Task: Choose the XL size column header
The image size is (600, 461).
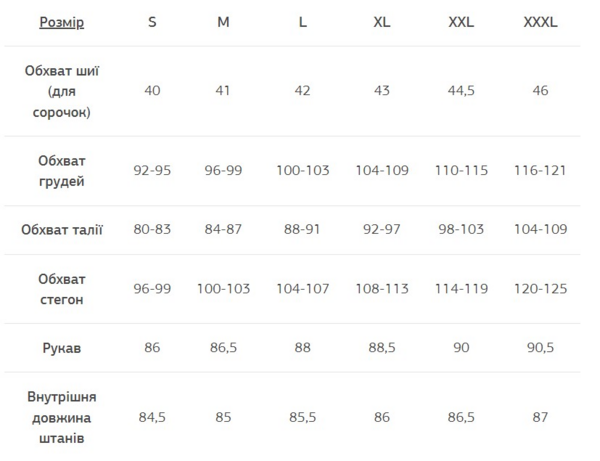Action: point(382,22)
